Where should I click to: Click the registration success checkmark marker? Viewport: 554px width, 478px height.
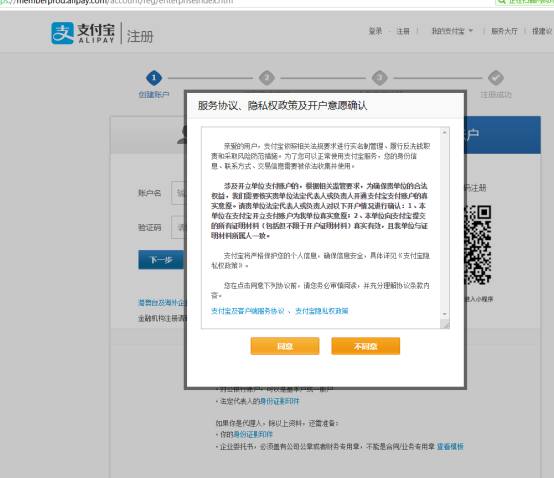pos(496,78)
